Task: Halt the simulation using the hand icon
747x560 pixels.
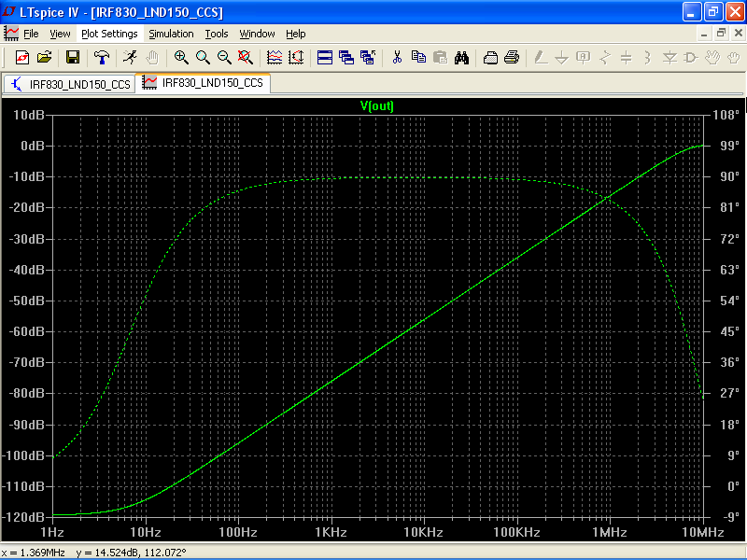Action: pos(152,58)
